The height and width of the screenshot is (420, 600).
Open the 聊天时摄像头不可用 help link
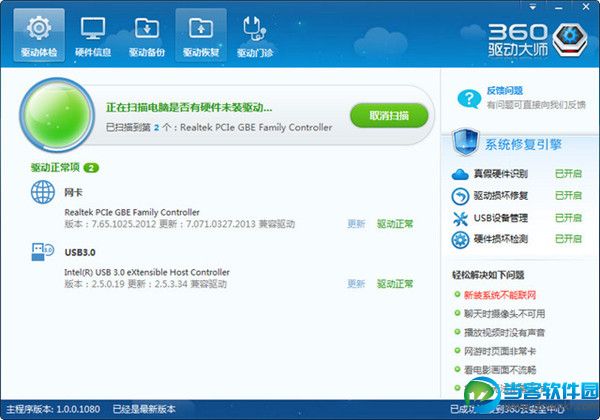tap(504, 314)
